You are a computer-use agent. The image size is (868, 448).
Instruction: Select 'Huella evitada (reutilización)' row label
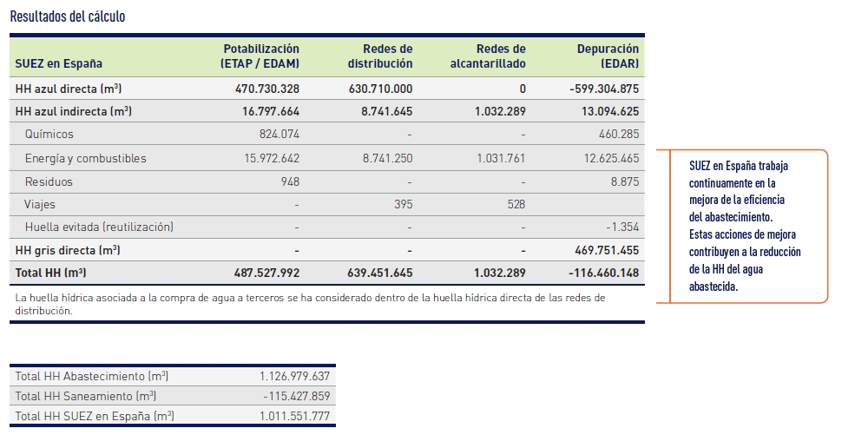click(x=99, y=227)
